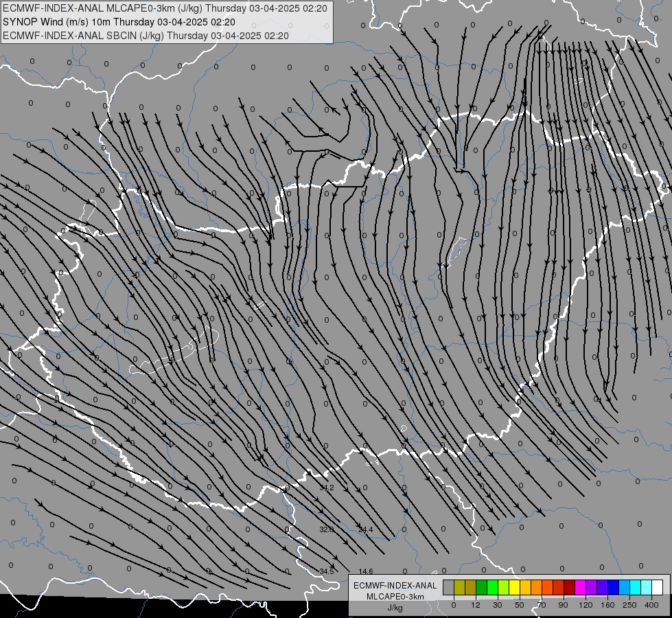Click the legend tick label 90
Image resolution: width=672 pixels, height=618 pixels.
(x=563, y=605)
